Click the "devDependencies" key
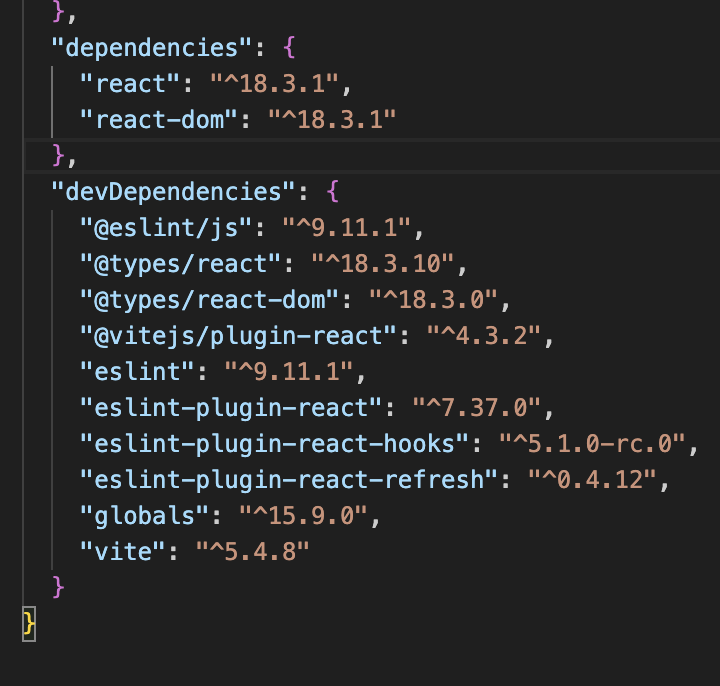The width and height of the screenshot is (720, 686). point(173,191)
